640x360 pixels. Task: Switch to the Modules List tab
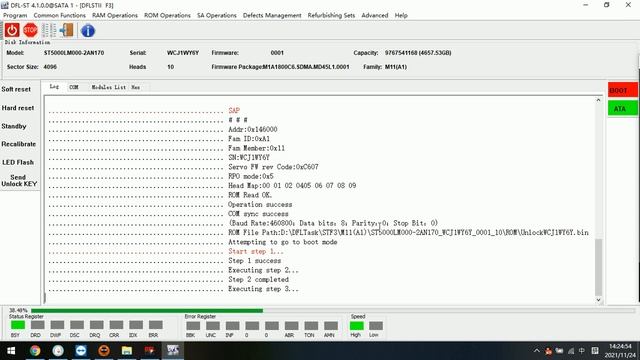click(x=109, y=87)
